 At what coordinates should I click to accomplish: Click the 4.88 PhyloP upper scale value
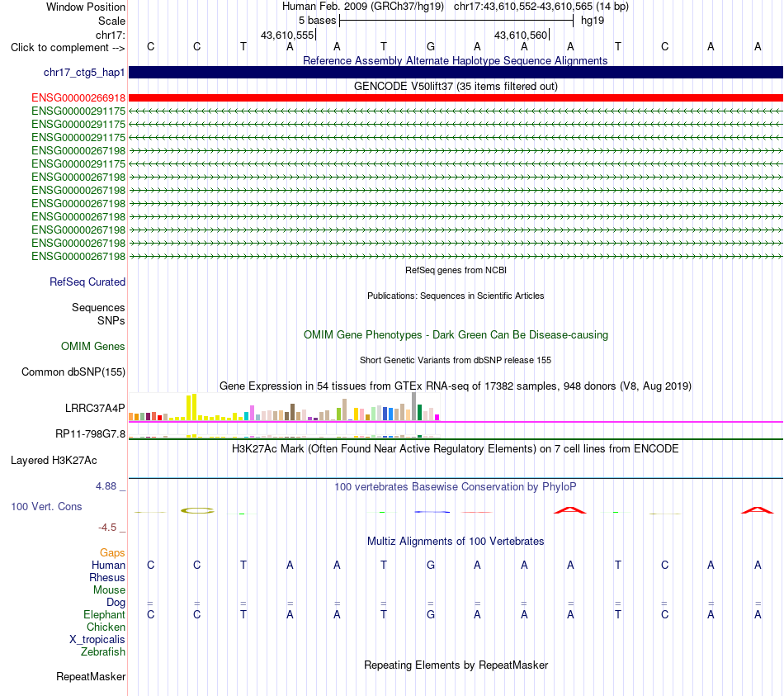click(106, 485)
